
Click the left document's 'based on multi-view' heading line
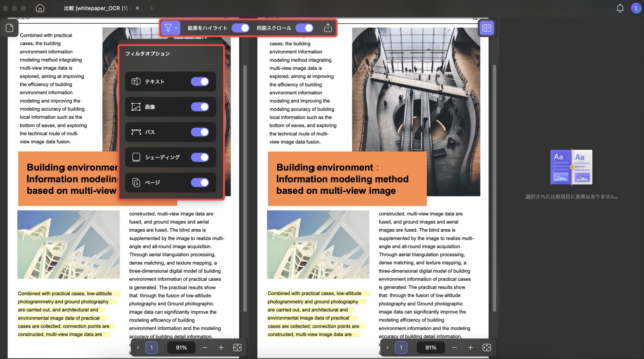point(72,191)
